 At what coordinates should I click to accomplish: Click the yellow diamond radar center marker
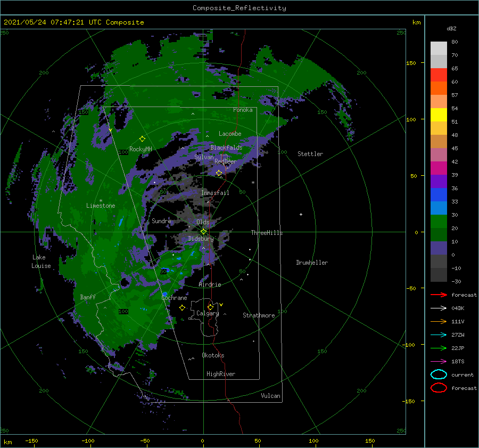coord(203,232)
